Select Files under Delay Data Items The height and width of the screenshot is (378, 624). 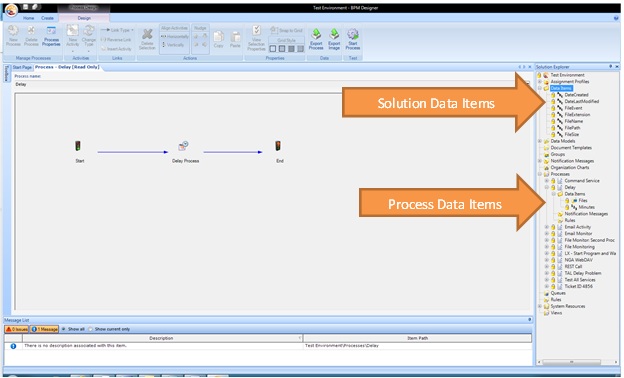tap(583, 201)
